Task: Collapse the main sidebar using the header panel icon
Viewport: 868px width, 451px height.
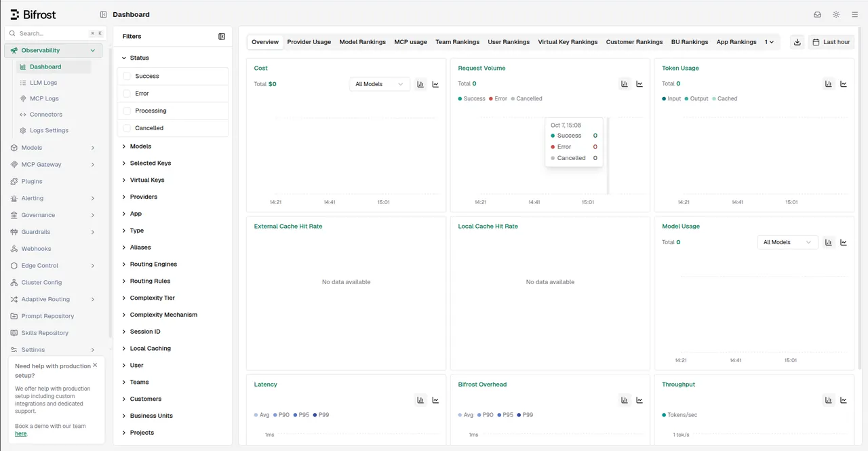Action: [103, 14]
